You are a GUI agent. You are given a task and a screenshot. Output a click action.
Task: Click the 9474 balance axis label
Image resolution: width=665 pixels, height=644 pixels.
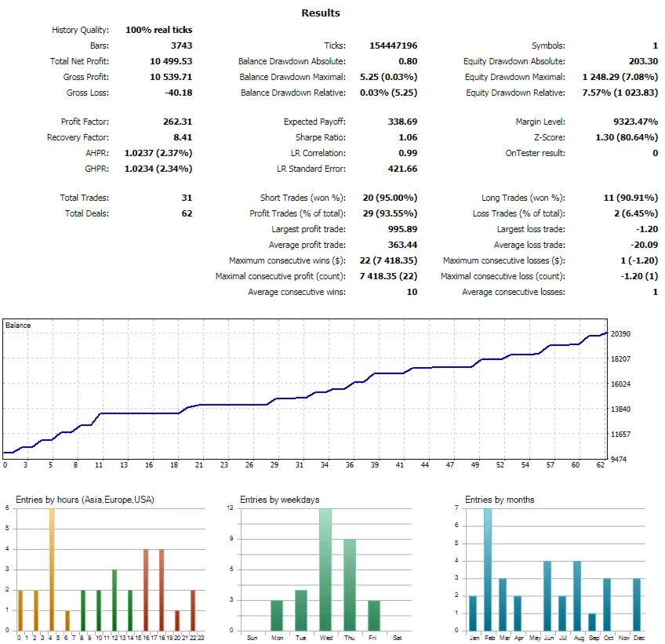click(x=619, y=459)
